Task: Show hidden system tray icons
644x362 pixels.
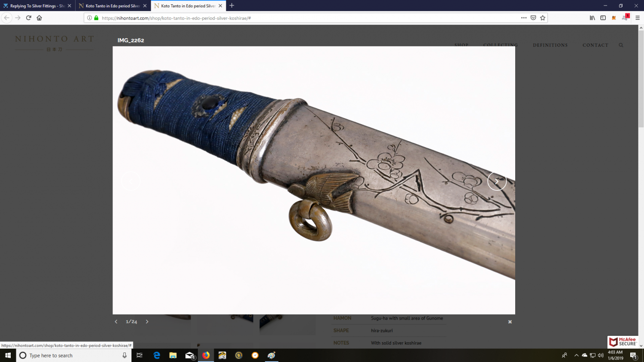Action: pyautogui.click(x=576, y=355)
